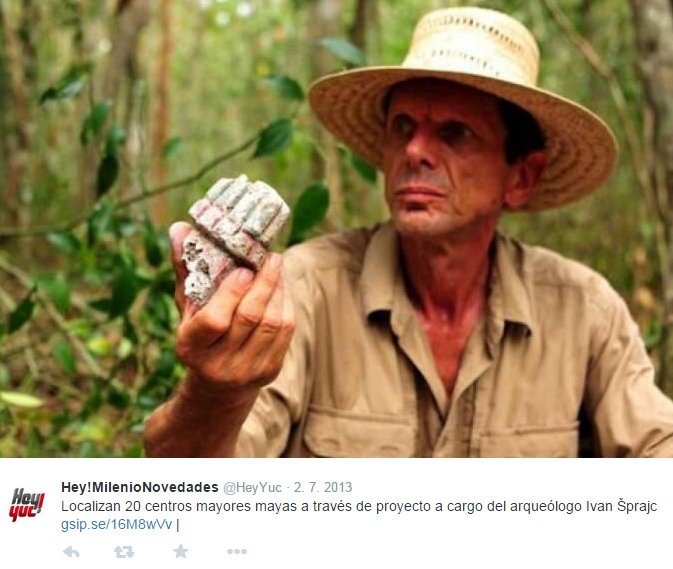The image size is (673, 569).
Task: Retweet this tweet using the retweet icon
Action: 124,552
